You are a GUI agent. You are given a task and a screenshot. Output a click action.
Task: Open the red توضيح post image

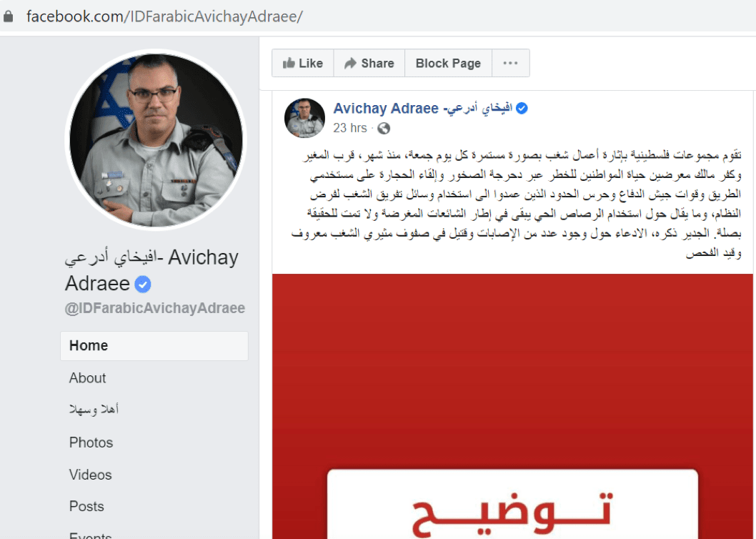[x=512, y=406]
